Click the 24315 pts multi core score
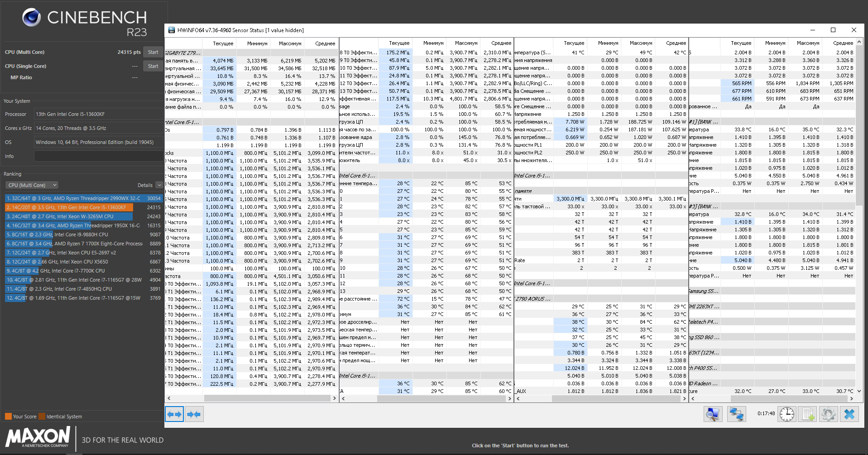Image resolution: width=868 pixels, height=455 pixels. [129, 52]
